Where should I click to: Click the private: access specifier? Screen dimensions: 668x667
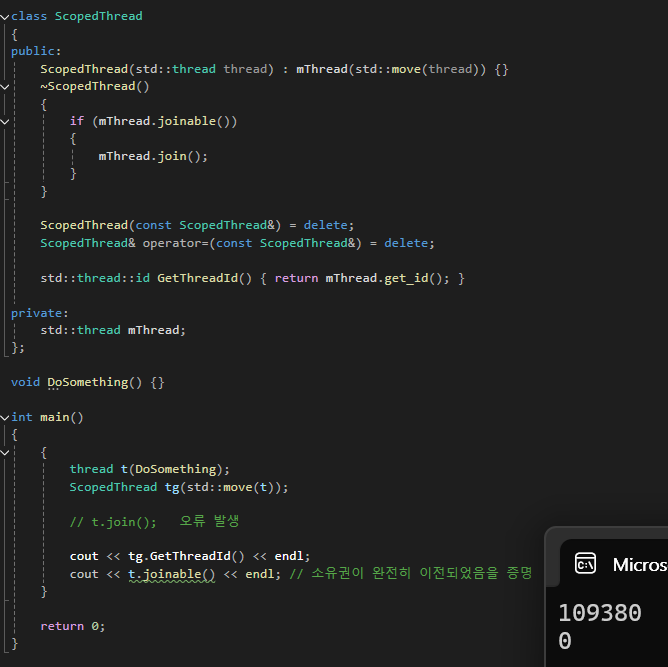coord(40,313)
